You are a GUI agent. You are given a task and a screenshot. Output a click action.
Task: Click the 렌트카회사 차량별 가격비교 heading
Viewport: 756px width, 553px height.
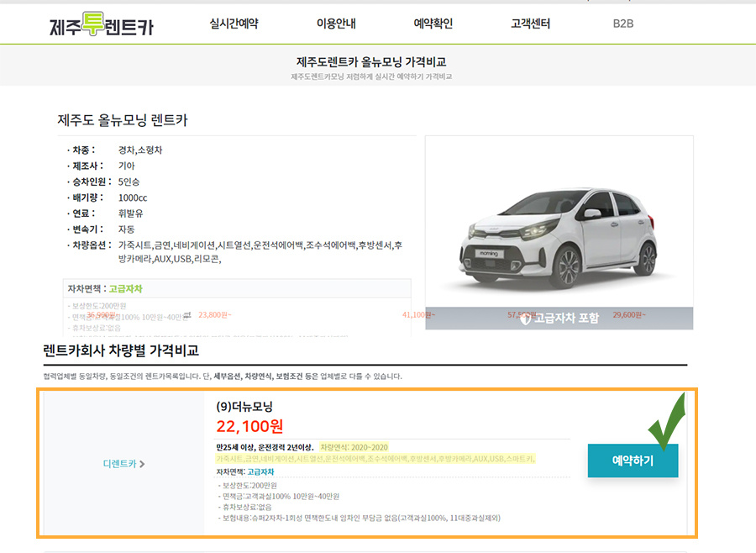tap(121, 350)
